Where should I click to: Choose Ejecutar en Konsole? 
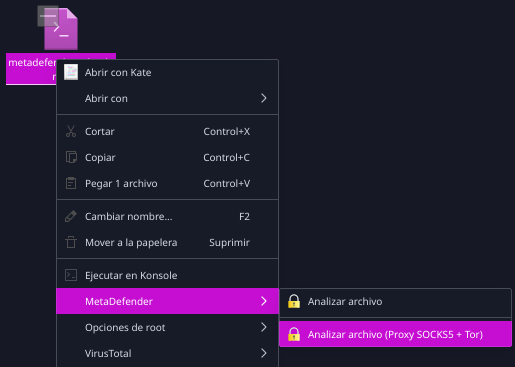pyautogui.click(x=167, y=275)
